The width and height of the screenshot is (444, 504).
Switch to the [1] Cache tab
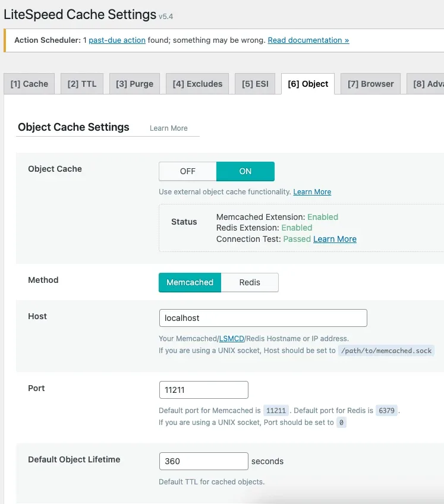pyautogui.click(x=29, y=84)
